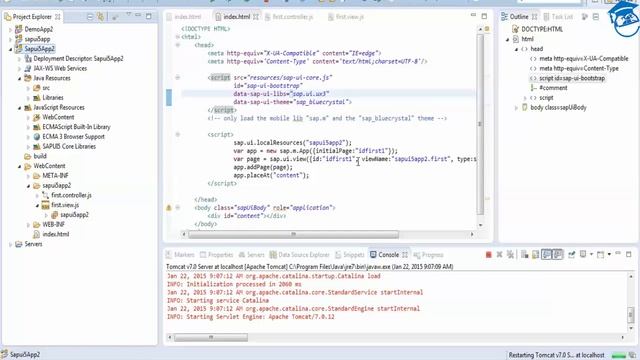Click Collapse All icon in Outline view
Image resolution: width=640 pixels, height=360 pixels.
tap(596, 17)
